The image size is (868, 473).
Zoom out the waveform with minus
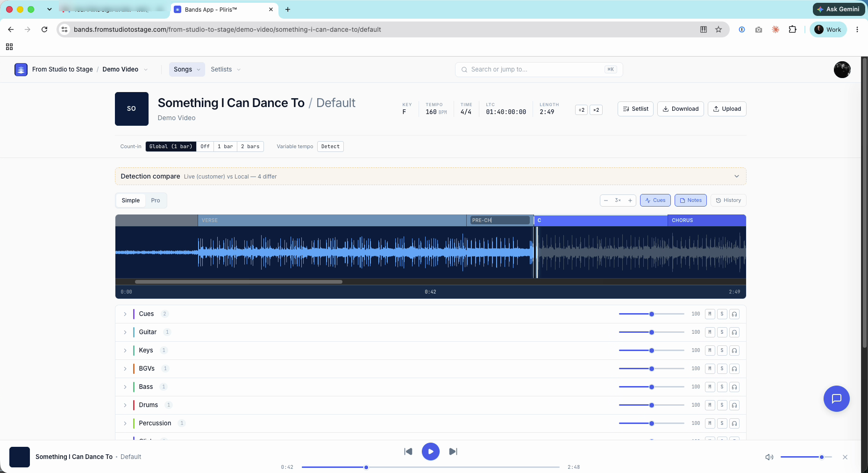point(606,201)
